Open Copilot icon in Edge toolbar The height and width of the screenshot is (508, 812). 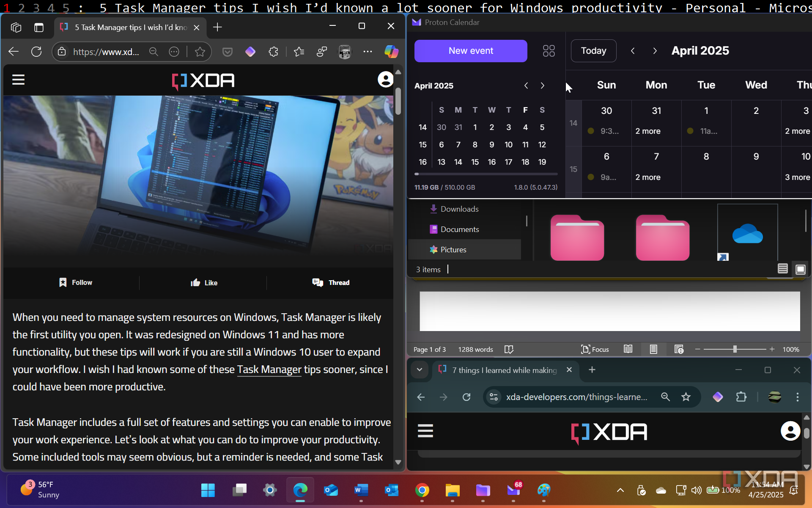(x=391, y=52)
